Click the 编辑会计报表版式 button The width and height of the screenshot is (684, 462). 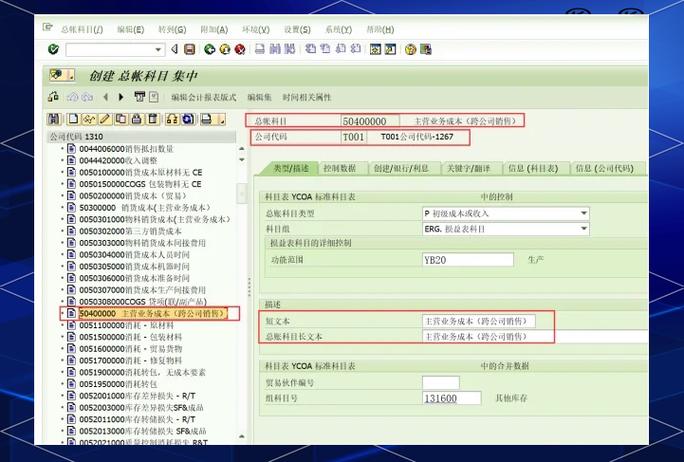pos(204,97)
